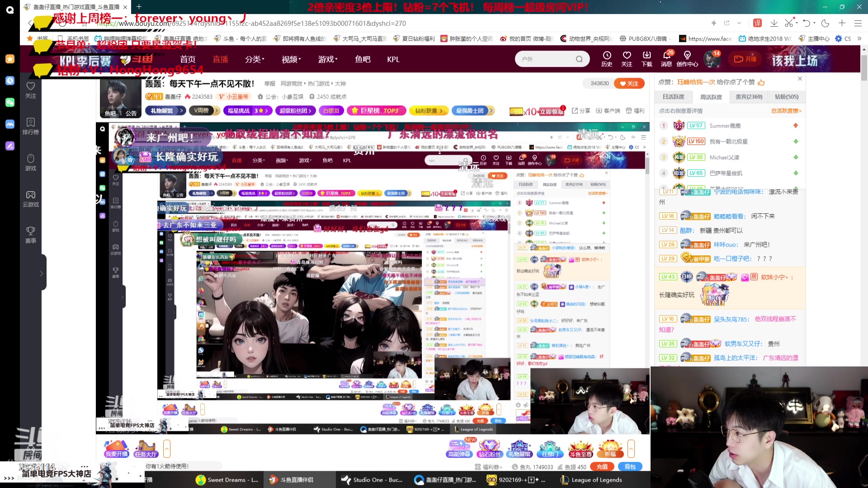Click the 下载 download icon in header
The width and height of the screenshot is (868, 488).
click(646, 56)
